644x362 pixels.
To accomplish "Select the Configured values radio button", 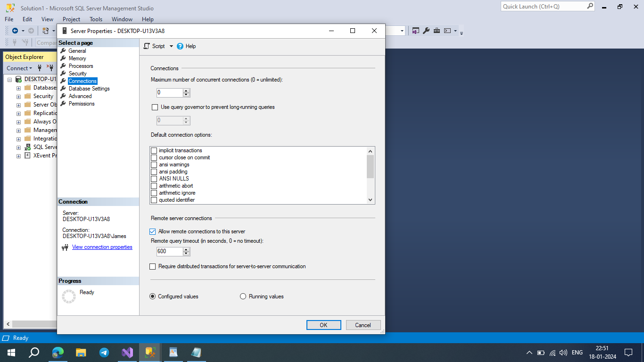I will tap(152, 296).
